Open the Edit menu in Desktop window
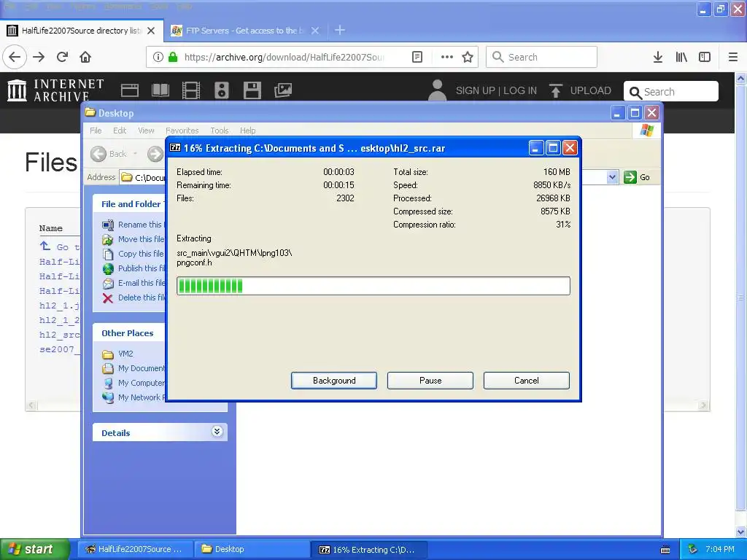 click(120, 131)
